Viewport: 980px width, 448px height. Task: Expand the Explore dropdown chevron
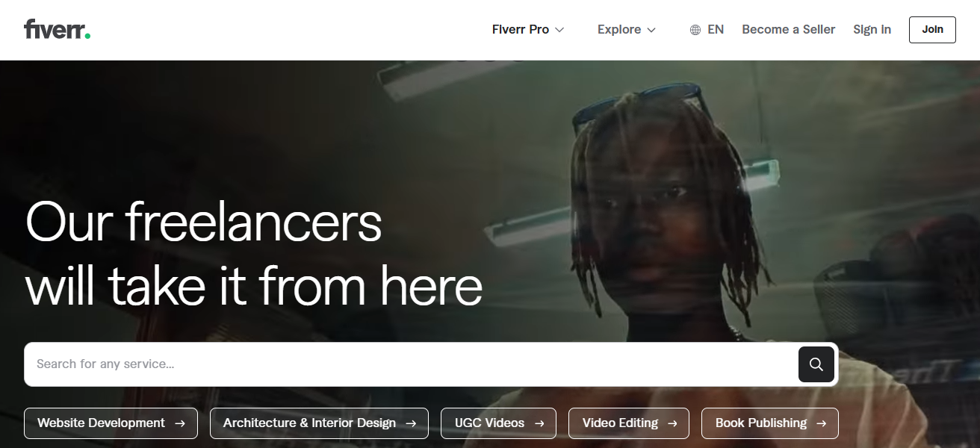653,30
